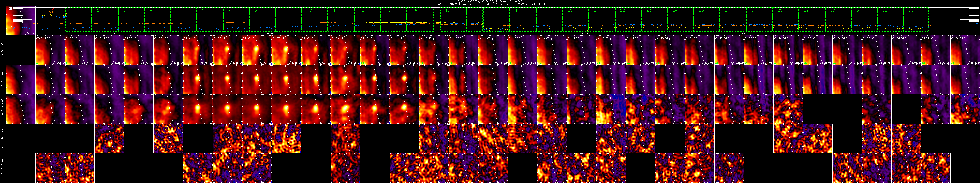Open the 3-6 keV image starting 01:06:12
The width and height of the screenshot is (980, 183).
tap(257, 50)
